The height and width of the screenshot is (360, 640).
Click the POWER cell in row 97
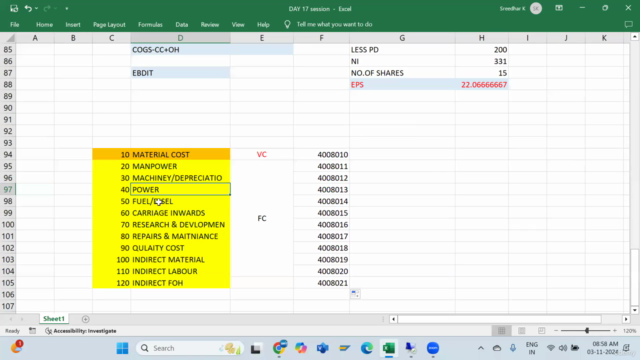point(180,189)
